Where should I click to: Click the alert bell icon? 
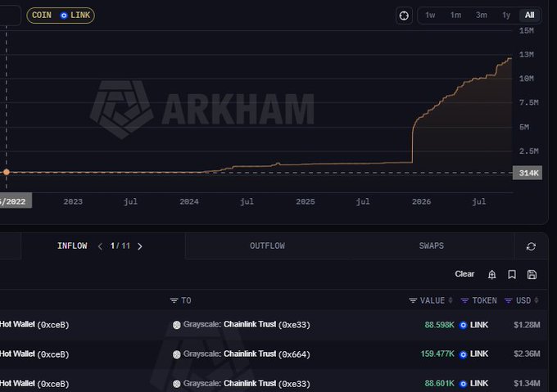[x=491, y=275]
